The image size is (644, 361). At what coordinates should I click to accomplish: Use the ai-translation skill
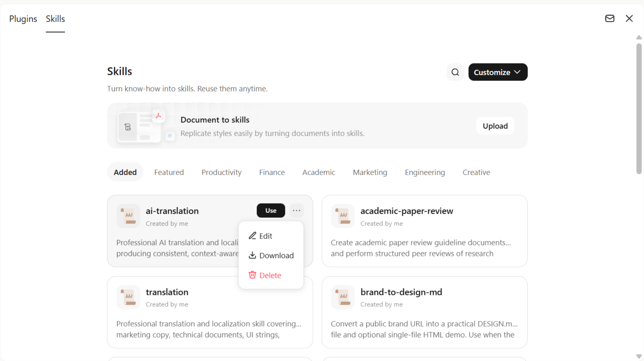(271, 210)
